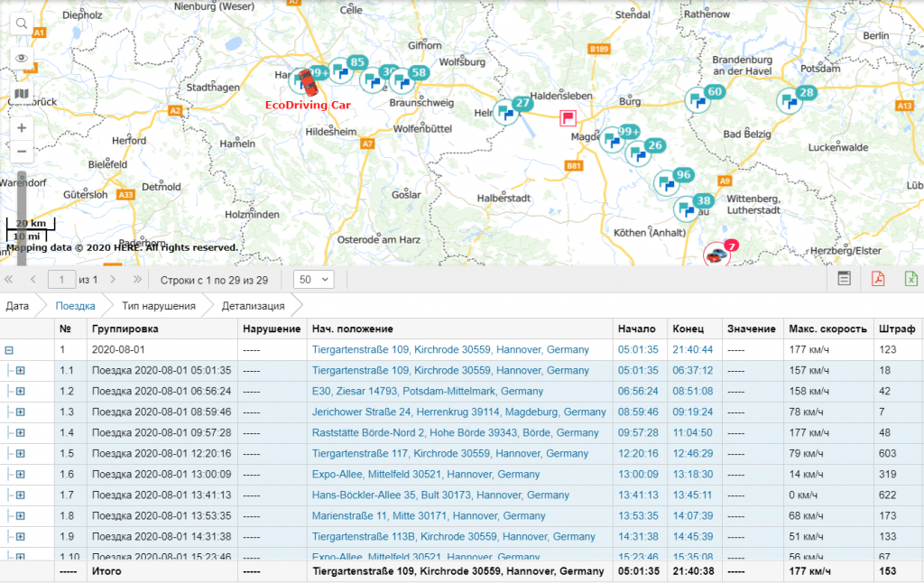
Task: Expand trip row 1.1 details
Action: pyautogui.click(x=20, y=370)
